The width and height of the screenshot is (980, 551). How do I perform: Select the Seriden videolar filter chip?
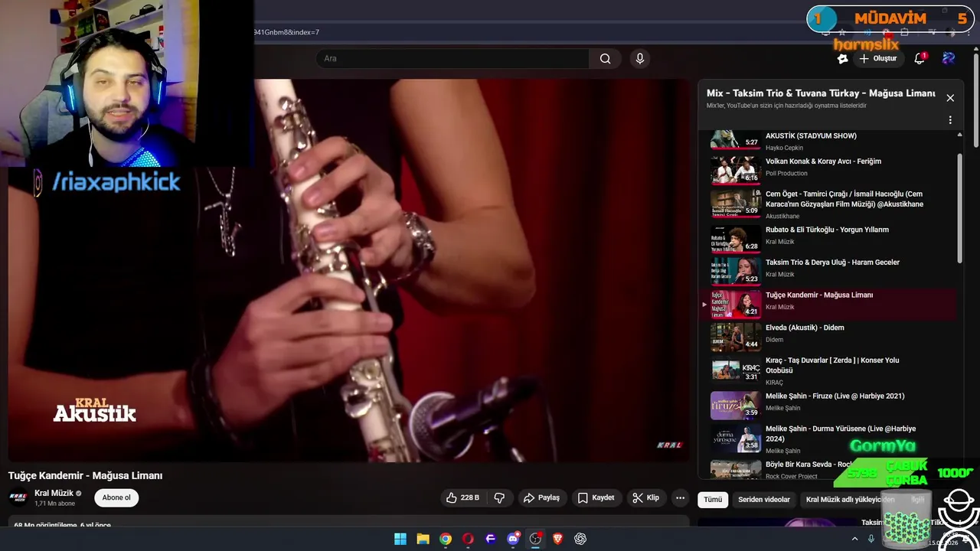click(764, 500)
